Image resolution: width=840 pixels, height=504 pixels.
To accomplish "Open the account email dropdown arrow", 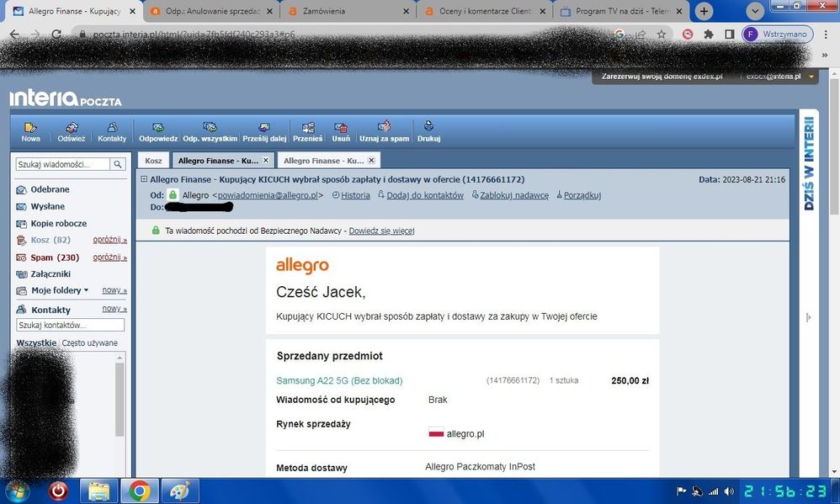I will [811, 77].
